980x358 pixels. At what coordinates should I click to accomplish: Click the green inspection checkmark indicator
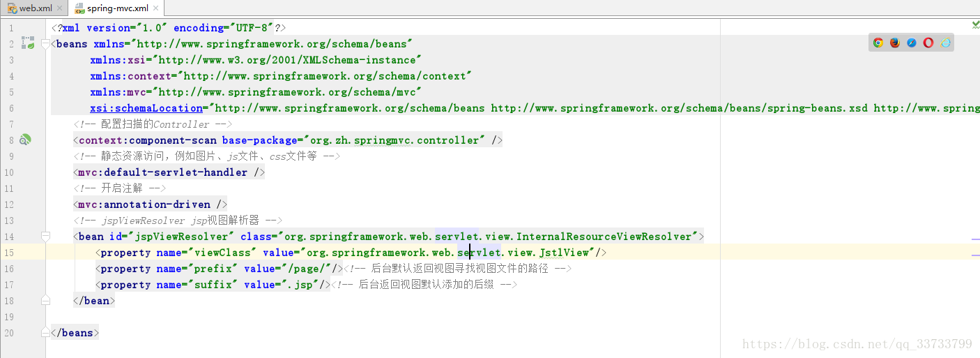[x=975, y=24]
